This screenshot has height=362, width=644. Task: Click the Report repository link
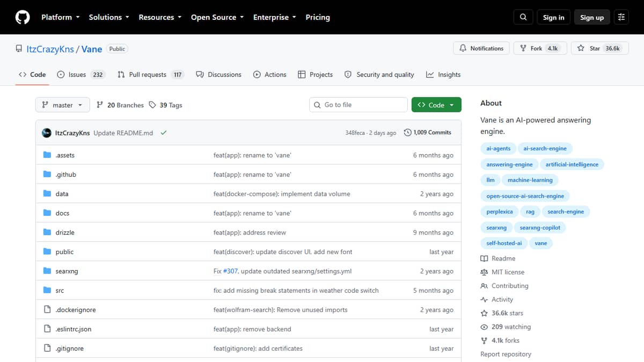tap(506, 354)
